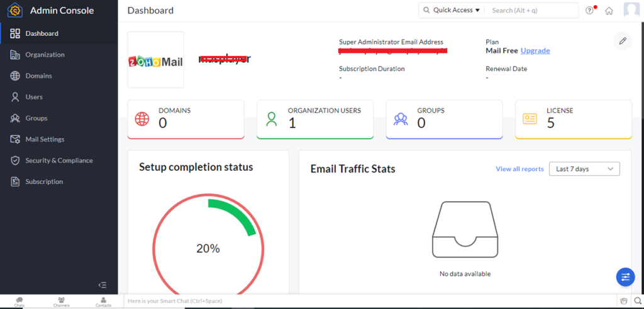Click the Users person icon in sidebar
Image resolution: width=644 pixels, height=309 pixels.
pyautogui.click(x=15, y=97)
